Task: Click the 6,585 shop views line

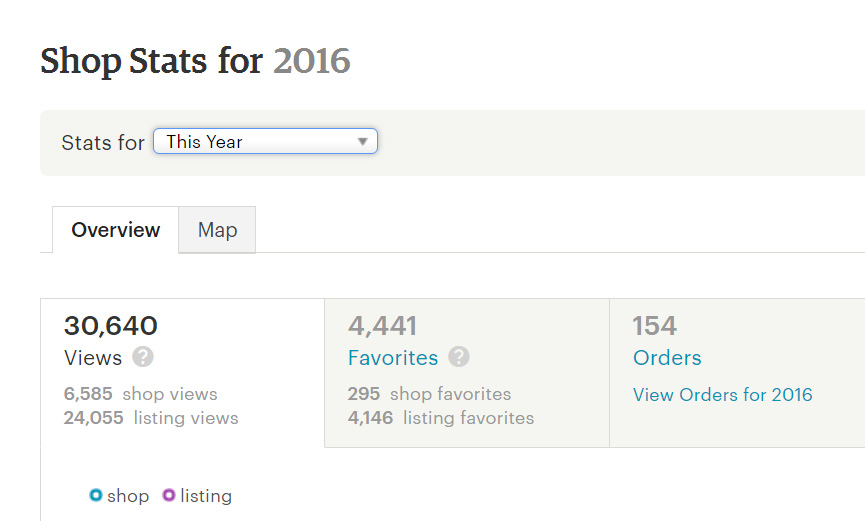Action: point(140,394)
